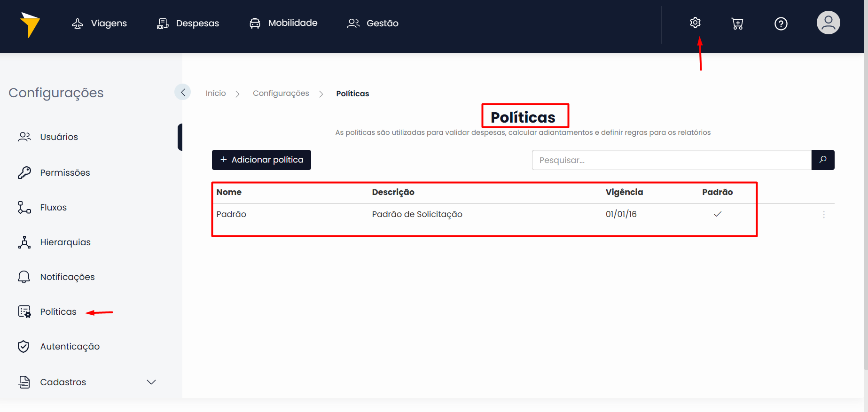Click the 01/01/16 vigência cell

click(x=621, y=214)
